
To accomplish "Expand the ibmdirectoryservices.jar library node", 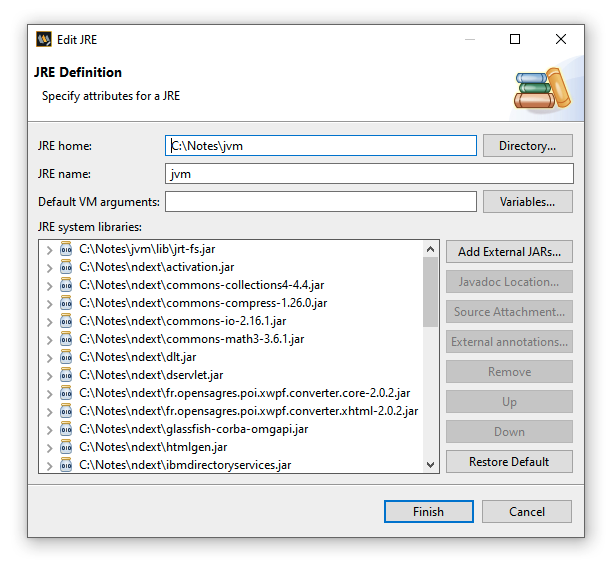I will coord(49,465).
